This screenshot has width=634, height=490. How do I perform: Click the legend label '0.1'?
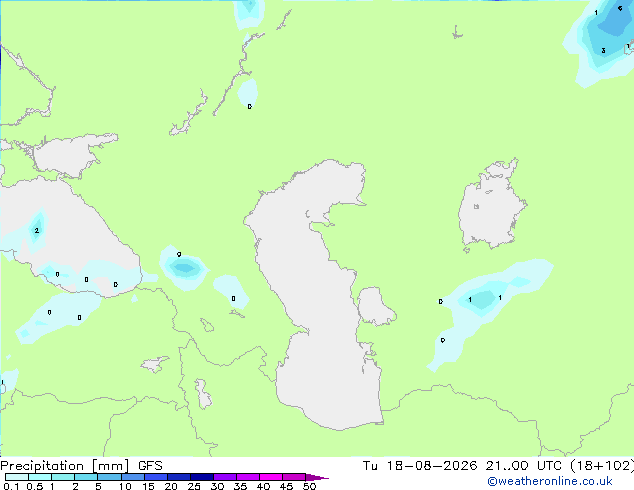(x=11, y=486)
